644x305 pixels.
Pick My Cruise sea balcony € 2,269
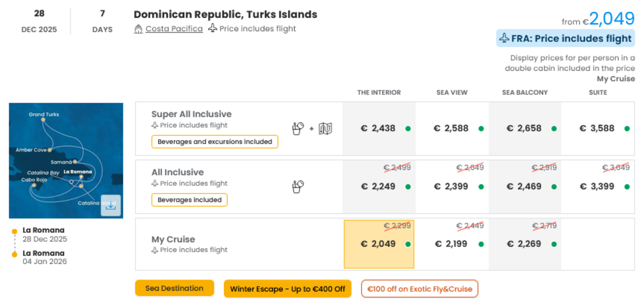(x=525, y=244)
